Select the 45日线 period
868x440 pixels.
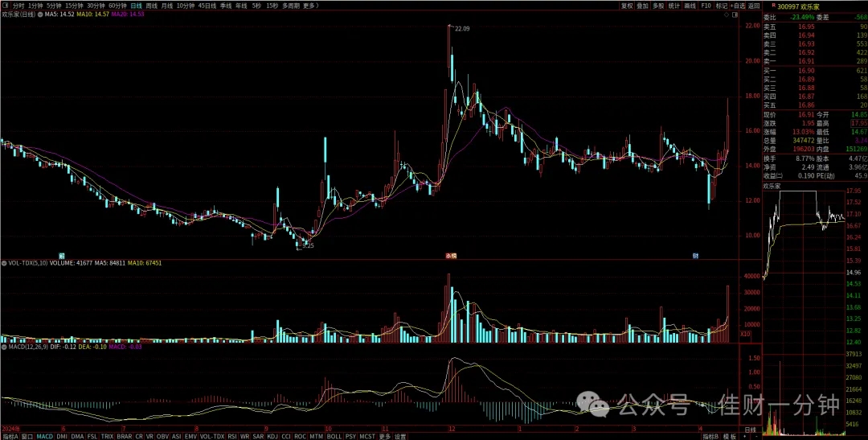pos(207,6)
